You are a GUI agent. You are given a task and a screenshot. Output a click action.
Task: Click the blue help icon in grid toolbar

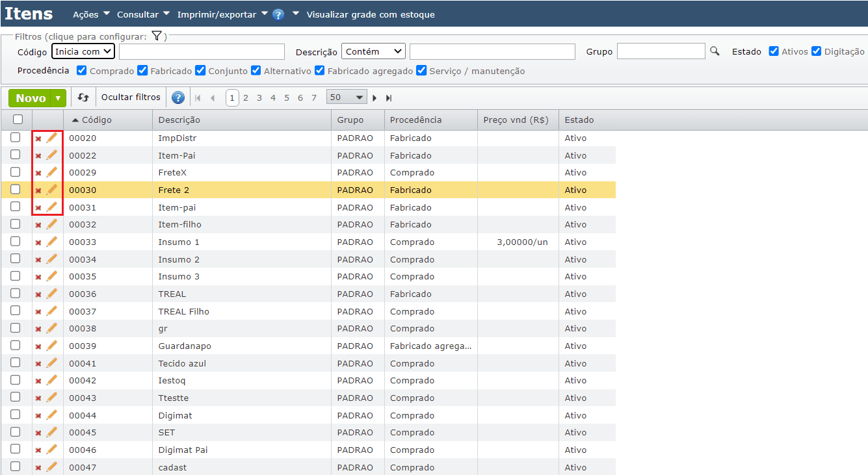pyautogui.click(x=178, y=97)
